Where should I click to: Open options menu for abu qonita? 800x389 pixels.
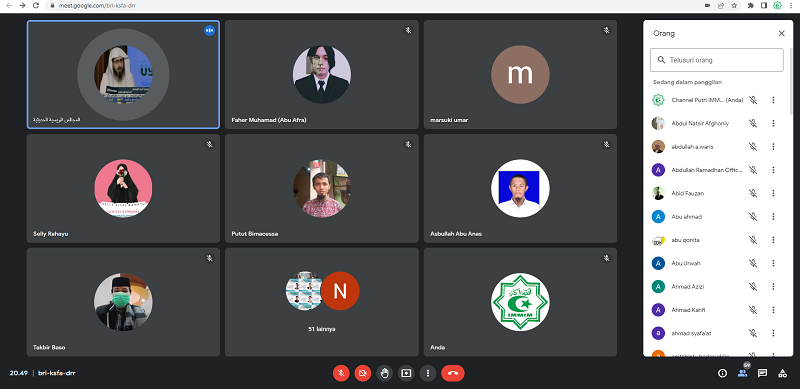coord(773,240)
